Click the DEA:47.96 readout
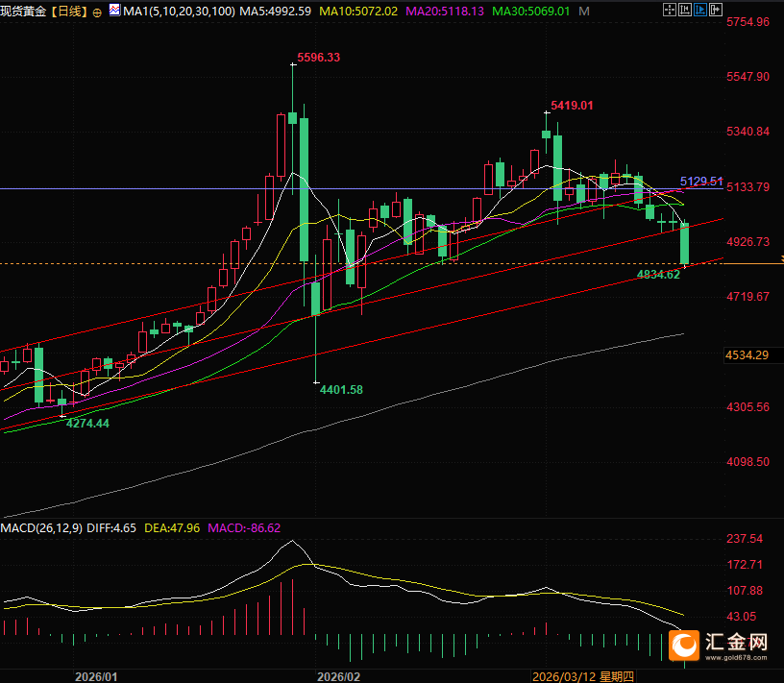Image resolution: width=784 pixels, height=683 pixels. pos(171,528)
